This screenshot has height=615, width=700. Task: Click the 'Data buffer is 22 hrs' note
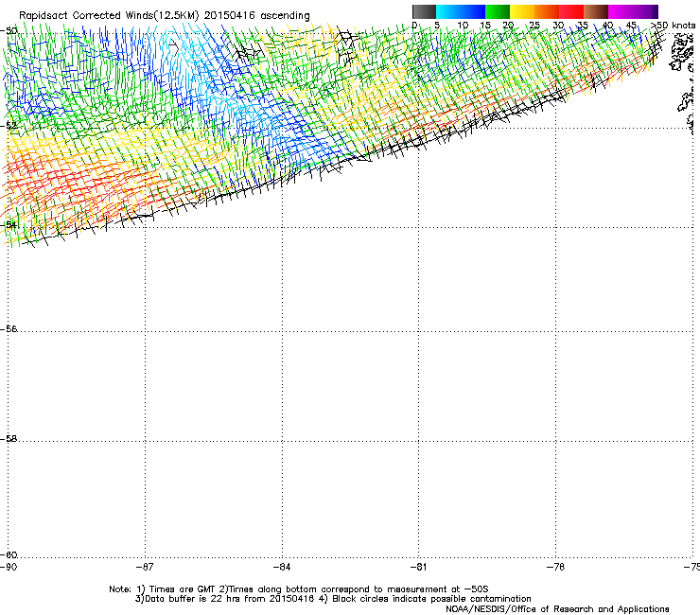(333, 599)
